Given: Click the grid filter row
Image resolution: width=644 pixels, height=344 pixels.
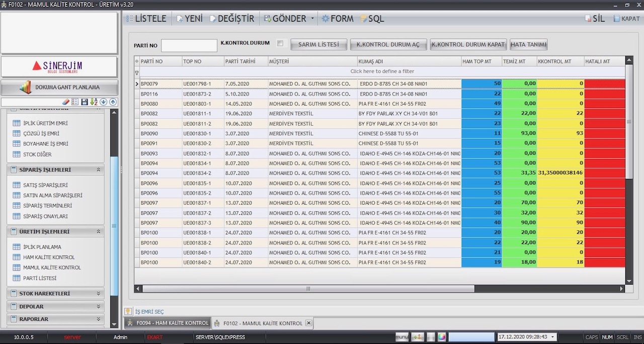Looking at the screenshot, I should [382, 71].
